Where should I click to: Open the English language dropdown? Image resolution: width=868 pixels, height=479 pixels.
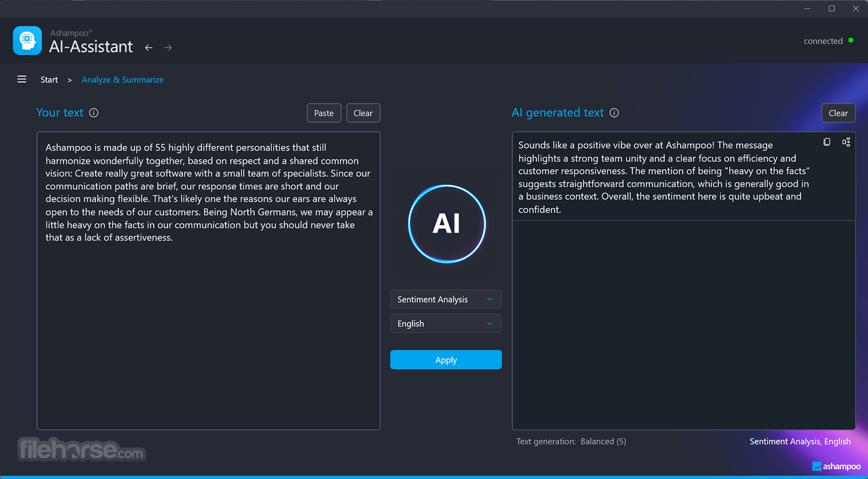446,323
